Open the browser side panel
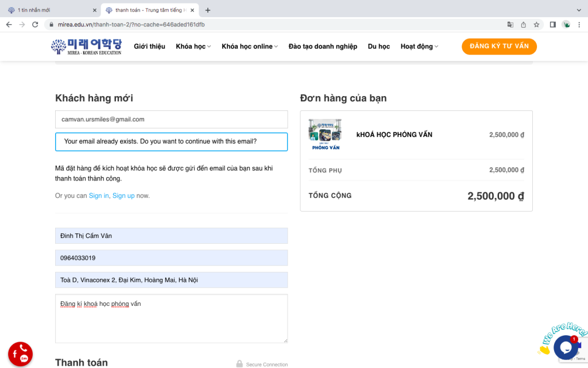Viewport: 588px width, 368px height. click(552, 25)
